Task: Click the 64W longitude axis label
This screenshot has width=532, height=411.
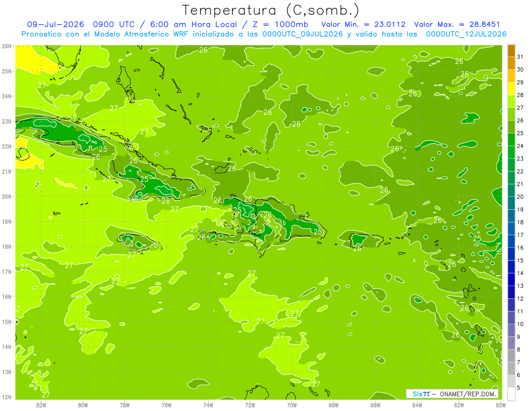Action: pos(417,405)
